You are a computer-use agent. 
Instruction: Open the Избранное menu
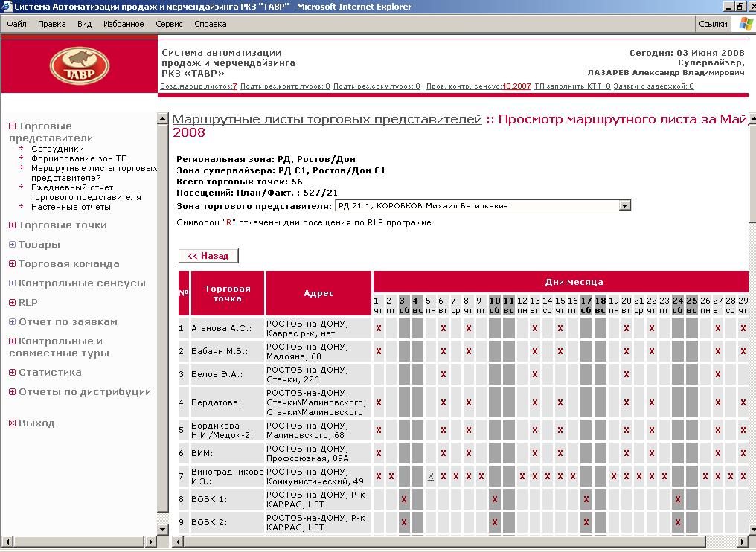coord(124,24)
